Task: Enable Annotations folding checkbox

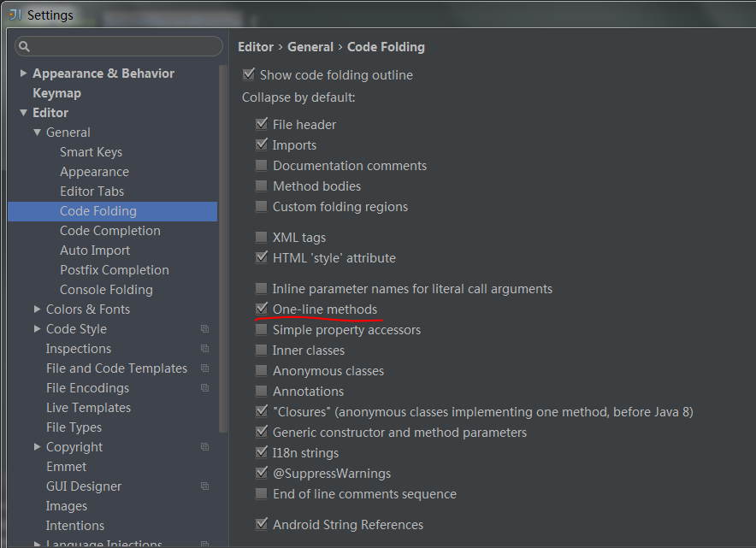Action: point(262,391)
